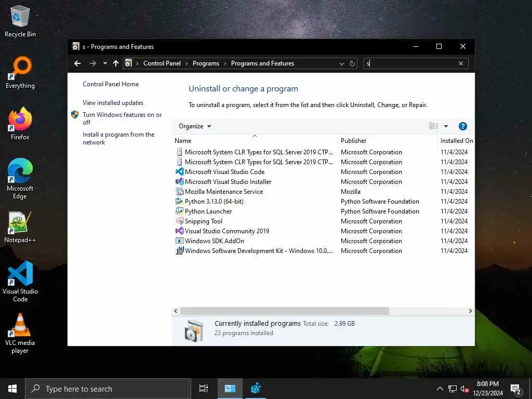Image resolution: width=532 pixels, height=399 pixels.
Task: Expand the address bar previous locations dropdown
Action: [342, 63]
